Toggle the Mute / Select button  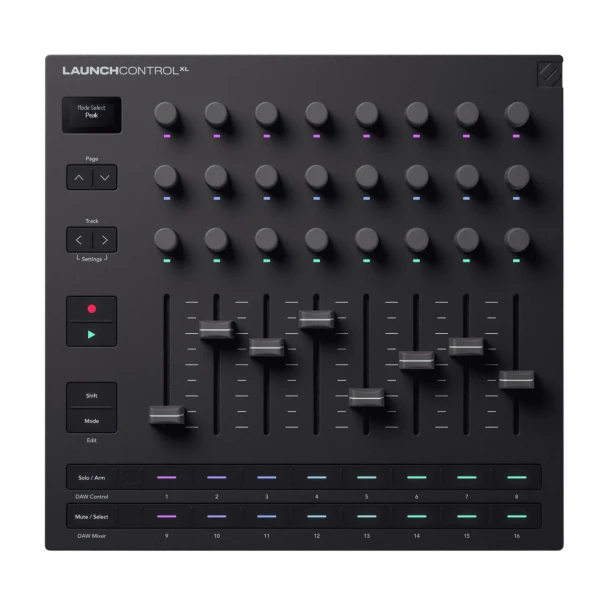point(92,516)
